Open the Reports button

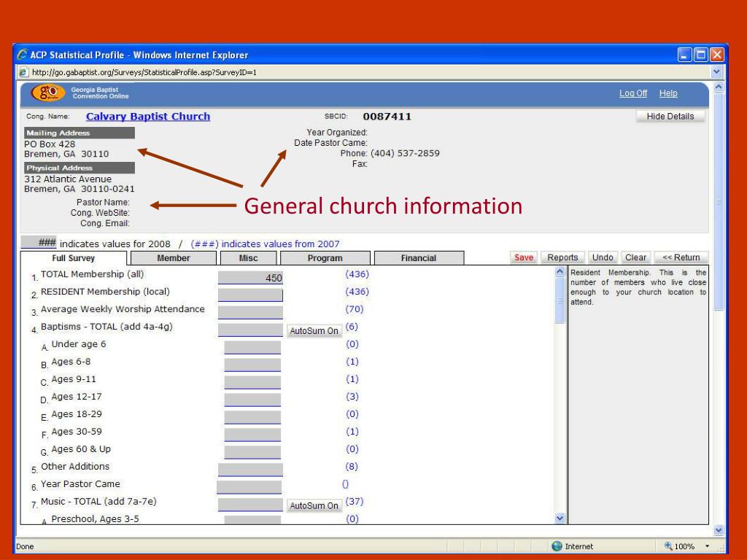[x=562, y=257]
